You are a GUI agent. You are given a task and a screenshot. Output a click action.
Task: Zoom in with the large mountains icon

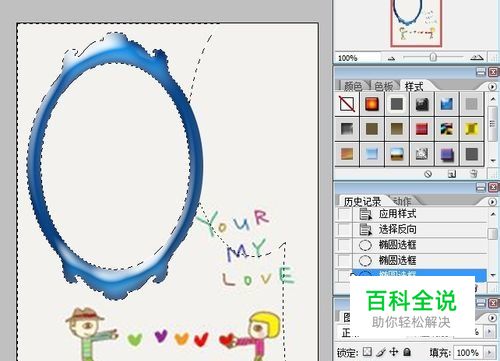pyautogui.click(x=477, y=58)
